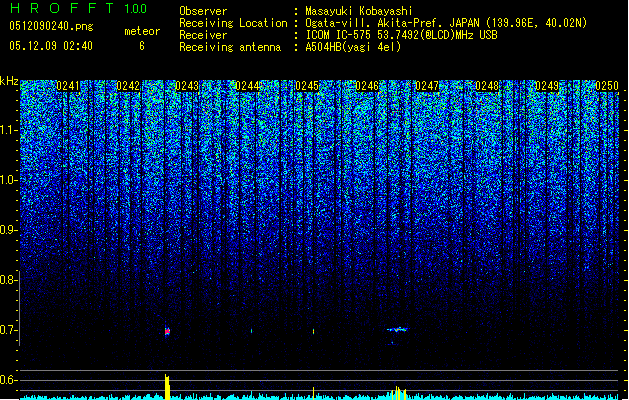629x400 pixels.
Task: Click the 0249 time marker
Action: tap(547, 86)
